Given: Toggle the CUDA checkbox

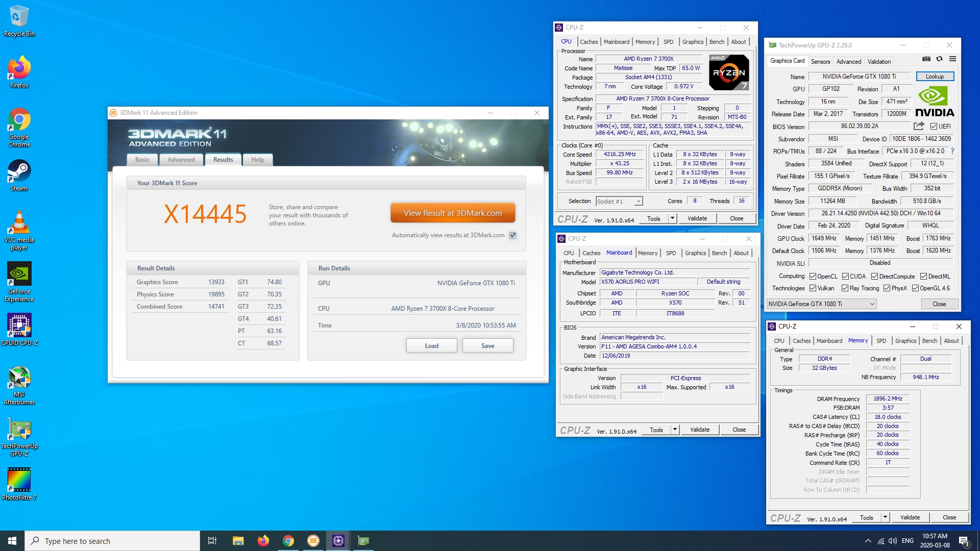Looking at the screenshot, I should point(845,276).
